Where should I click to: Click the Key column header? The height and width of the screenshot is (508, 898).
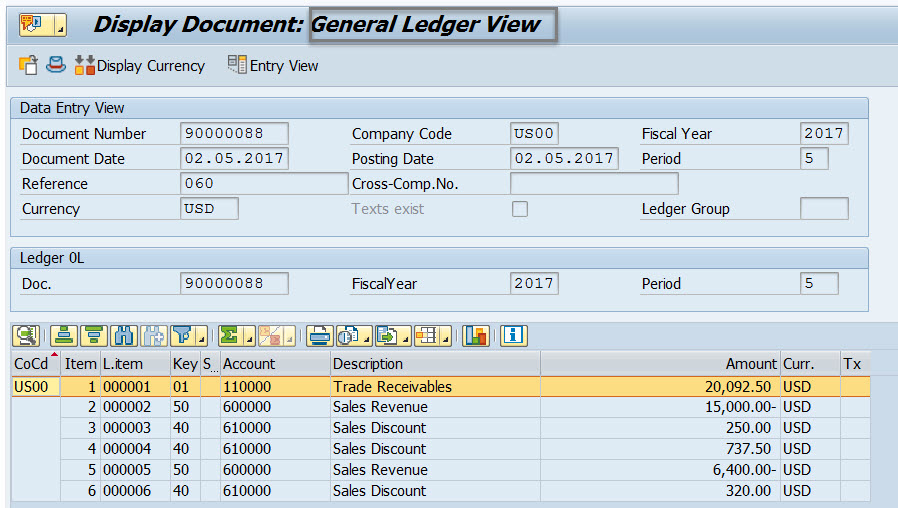point(185,364)
